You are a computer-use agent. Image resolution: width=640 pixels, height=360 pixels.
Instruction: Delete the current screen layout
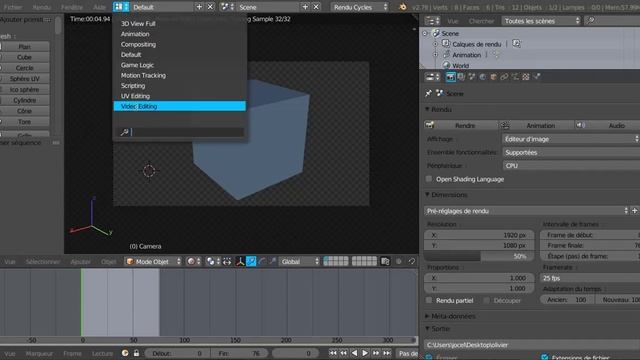(x=210, y=7)
